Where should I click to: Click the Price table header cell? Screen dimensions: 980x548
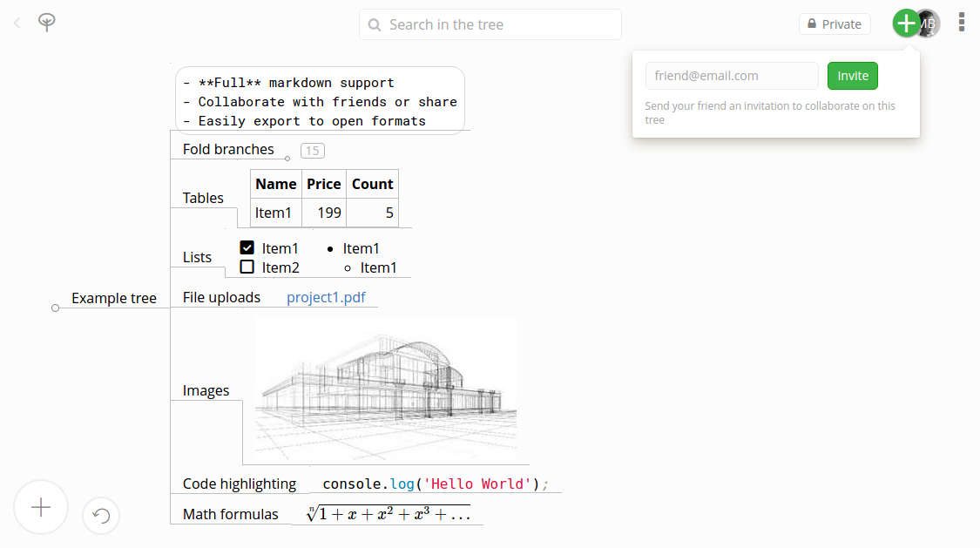pos(324,185)
